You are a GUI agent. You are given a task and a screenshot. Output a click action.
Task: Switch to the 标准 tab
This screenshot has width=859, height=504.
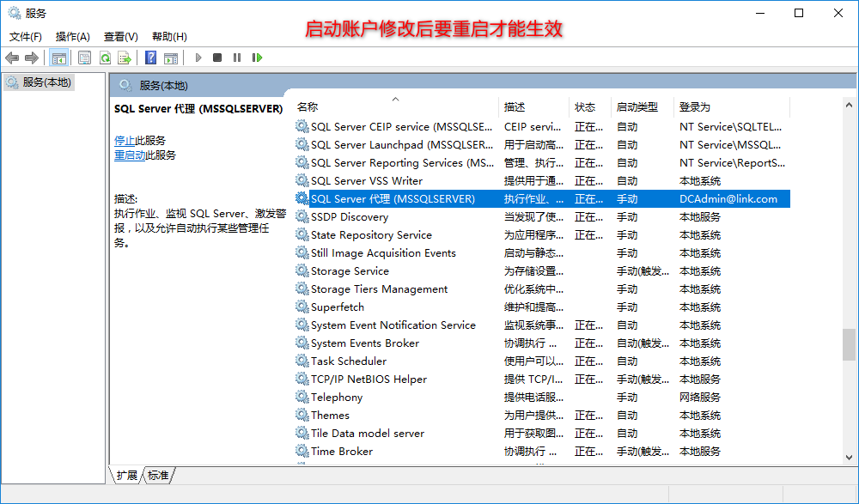click(x=158, y=475)
